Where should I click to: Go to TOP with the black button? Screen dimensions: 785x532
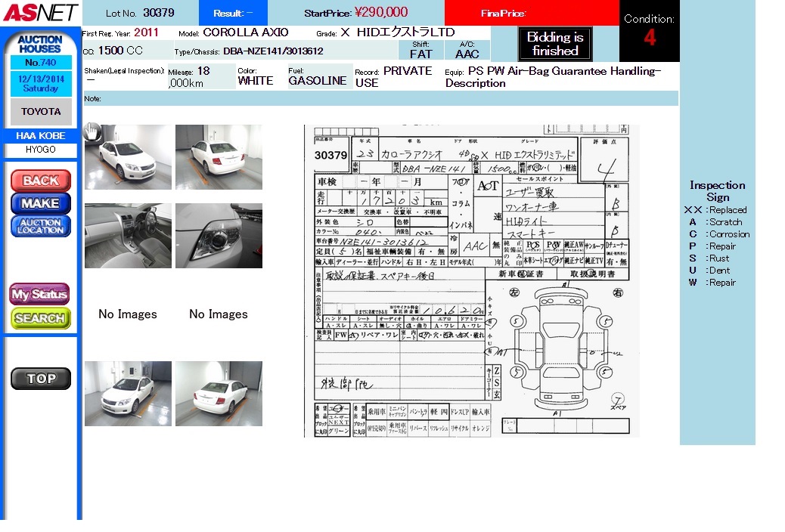coord(40,379)
